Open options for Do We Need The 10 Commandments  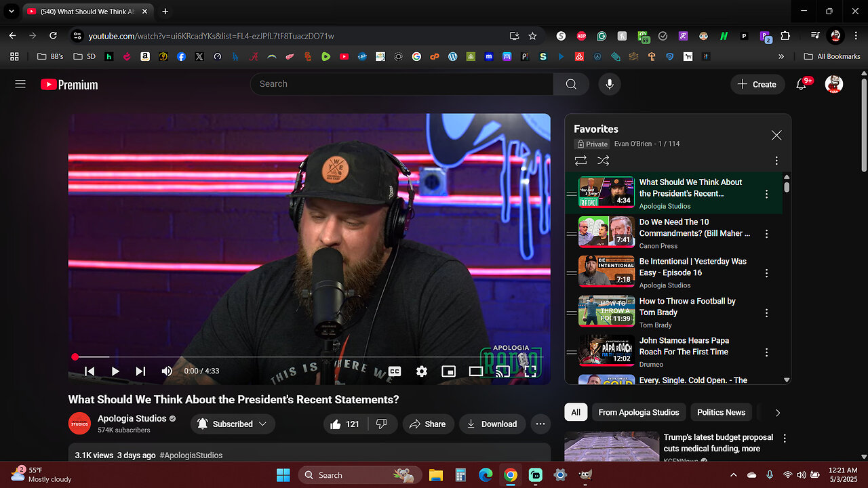(767, 234)
